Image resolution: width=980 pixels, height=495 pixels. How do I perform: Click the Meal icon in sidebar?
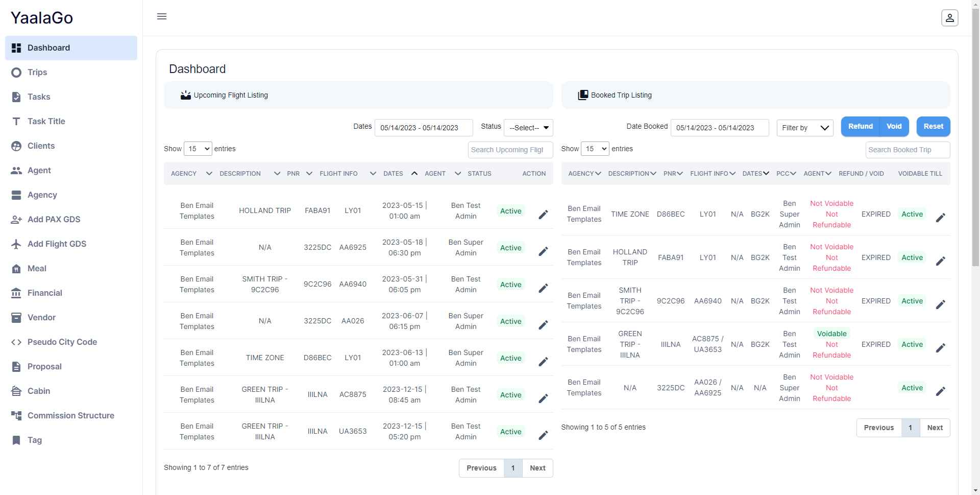(16, 269)
